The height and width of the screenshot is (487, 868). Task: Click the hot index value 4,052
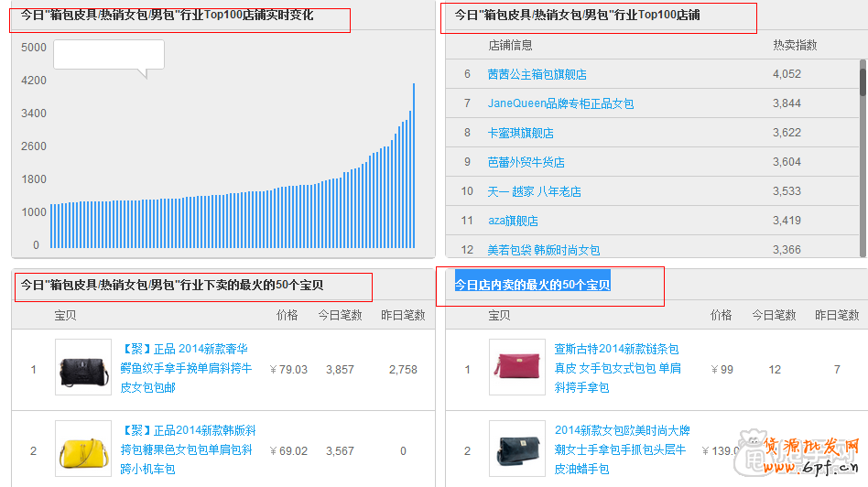point(787,74)
